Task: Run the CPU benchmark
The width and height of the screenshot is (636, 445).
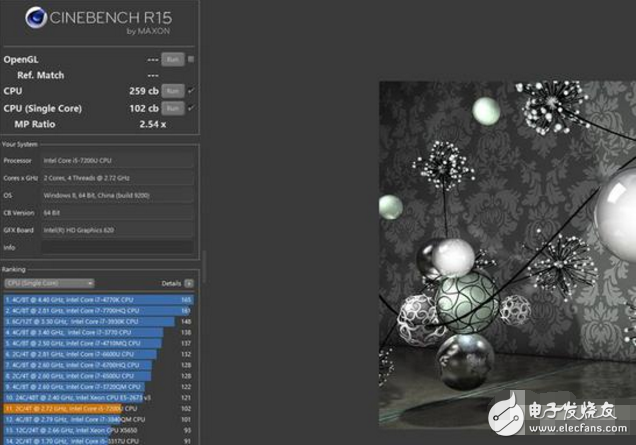Action: [172, 91]
